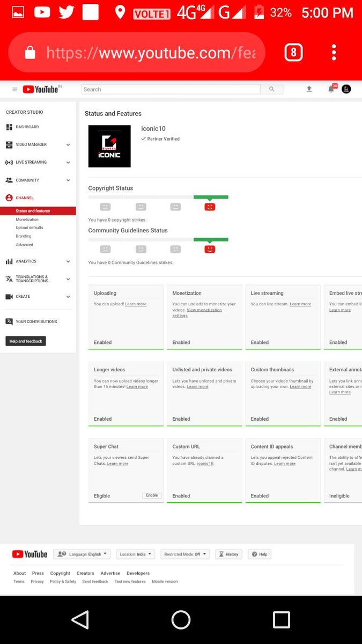Screen dimensions: 362x644
Task: Click View monetization settings link
Action: point(197,313)
